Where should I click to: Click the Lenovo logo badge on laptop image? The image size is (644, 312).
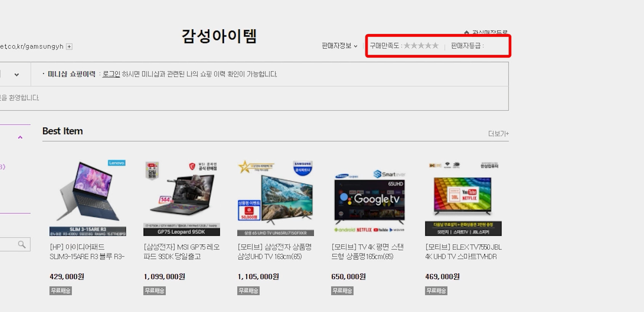[x=117, y=163]
